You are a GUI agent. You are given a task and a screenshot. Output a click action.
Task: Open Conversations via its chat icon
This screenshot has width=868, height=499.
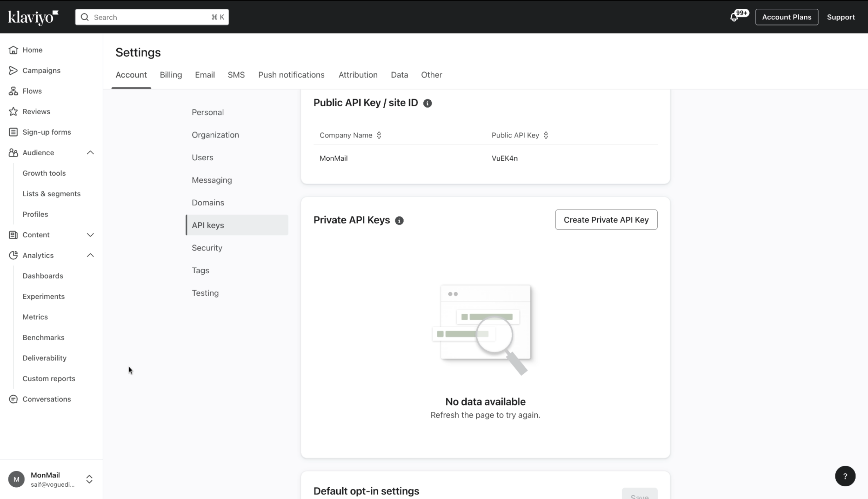13,399
